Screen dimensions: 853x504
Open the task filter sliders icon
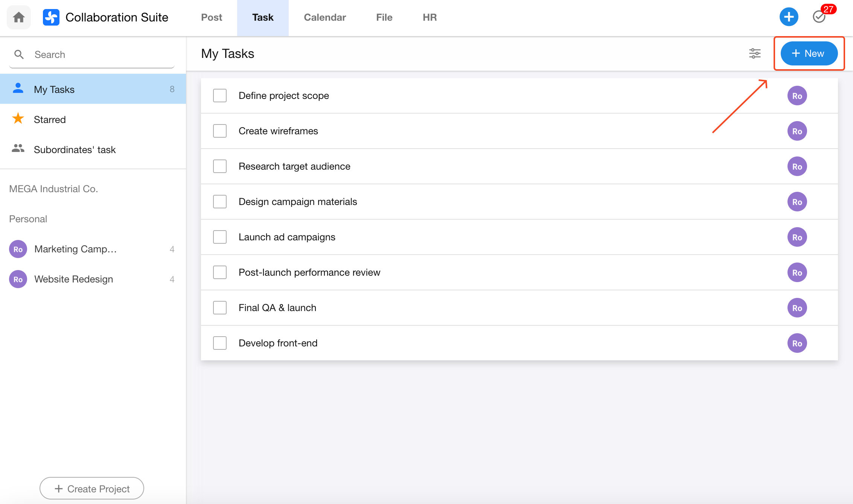tap(754, 53)
